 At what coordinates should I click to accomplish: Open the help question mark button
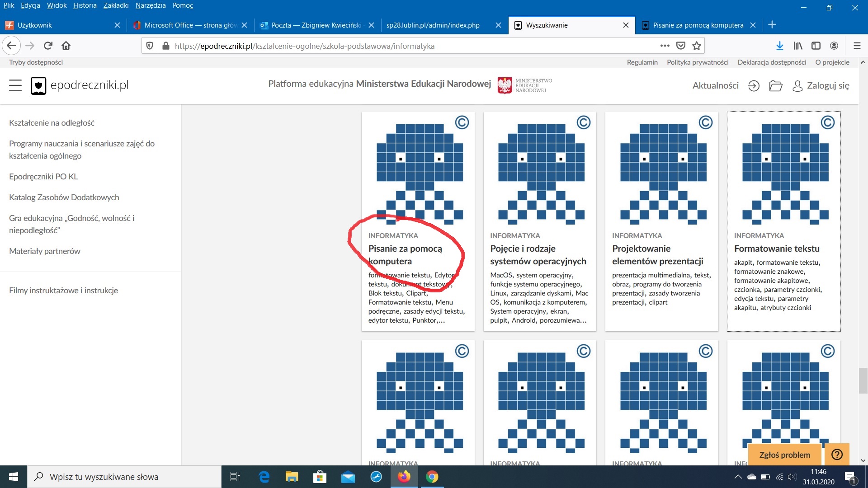click(837, 455)
